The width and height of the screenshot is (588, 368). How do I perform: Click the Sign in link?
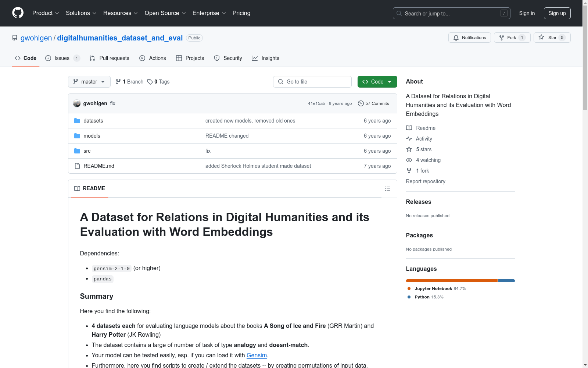527,13
